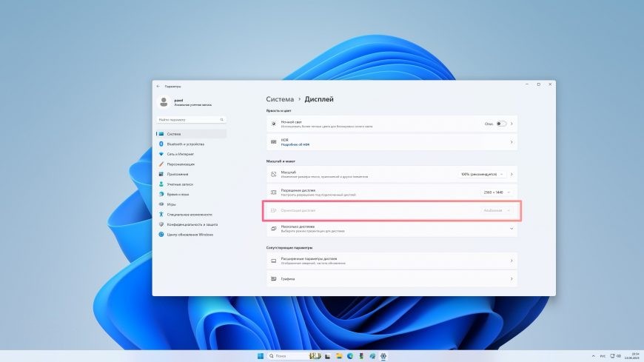
Task: Open custom Масштаб settings via chevron
Action: tap(511, 174)
